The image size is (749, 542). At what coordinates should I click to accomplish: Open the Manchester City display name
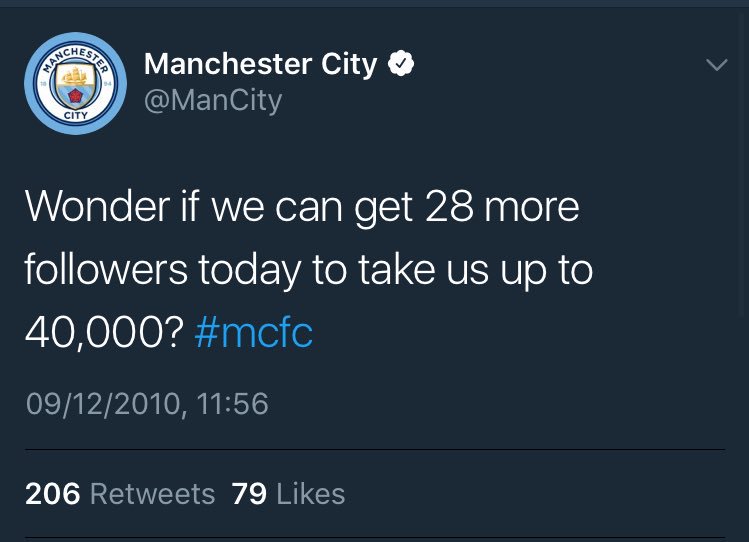(261, 64)
